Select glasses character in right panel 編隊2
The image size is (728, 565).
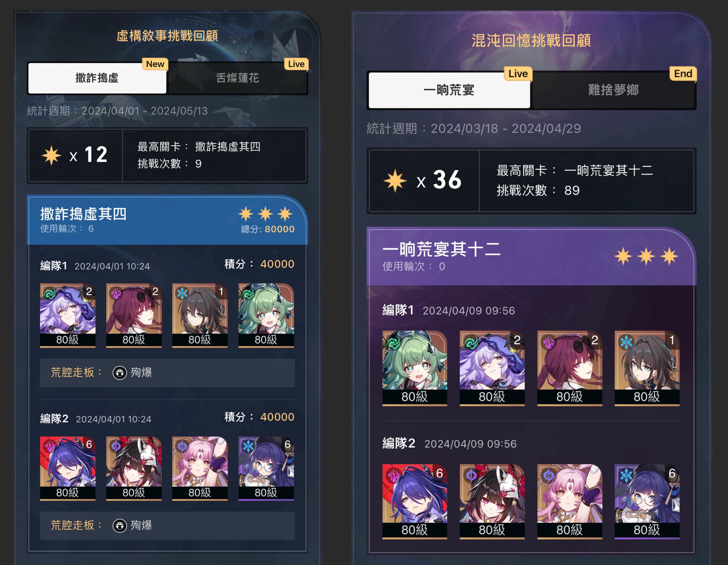(x=647, y=501)
